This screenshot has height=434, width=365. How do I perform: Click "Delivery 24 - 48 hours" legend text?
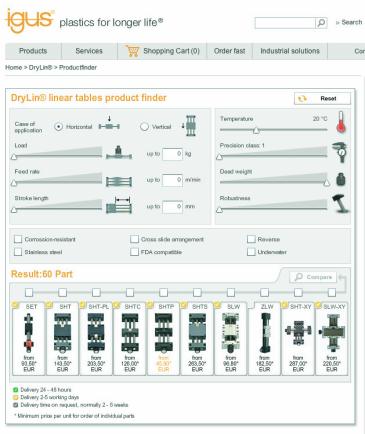tap(46, 389)
